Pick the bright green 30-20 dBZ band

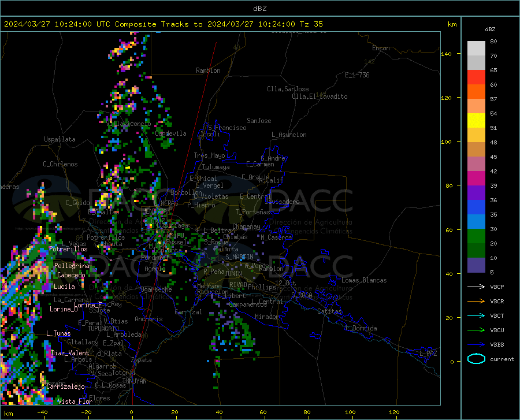[476, 236]
